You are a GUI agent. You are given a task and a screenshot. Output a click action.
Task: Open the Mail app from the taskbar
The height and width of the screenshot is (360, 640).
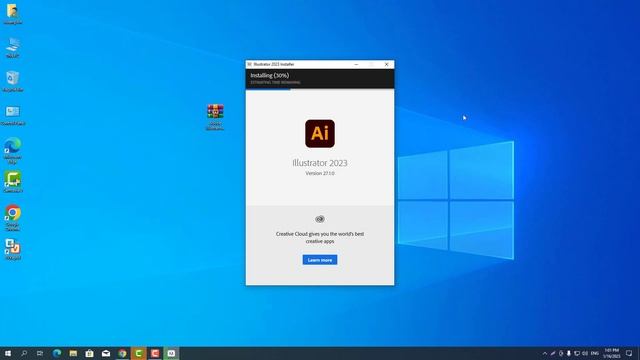point(106,353)
